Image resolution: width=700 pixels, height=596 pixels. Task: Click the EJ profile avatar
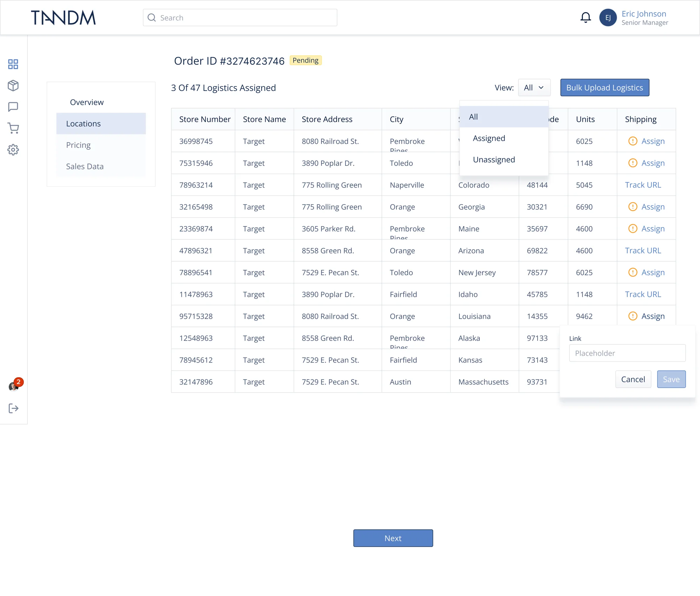(608, 17)
